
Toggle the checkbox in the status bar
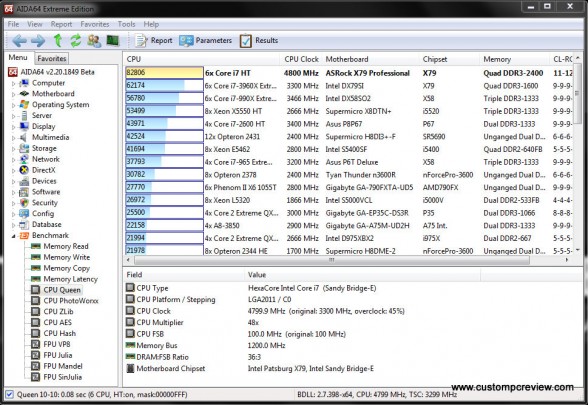click(9, 394)
